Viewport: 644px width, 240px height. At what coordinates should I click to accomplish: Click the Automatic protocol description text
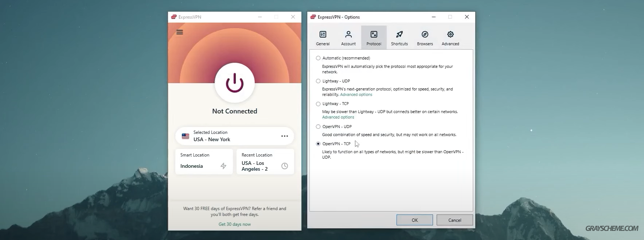coord(387,69)
